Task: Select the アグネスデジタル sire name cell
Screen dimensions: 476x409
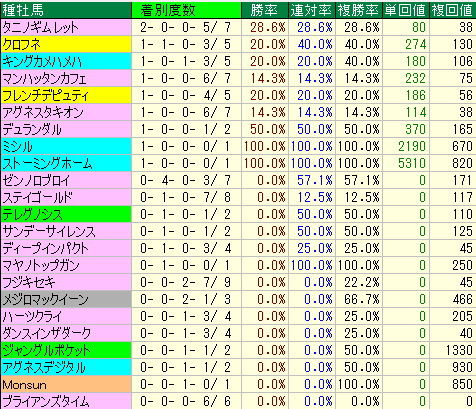Action: tap(66, 367)
